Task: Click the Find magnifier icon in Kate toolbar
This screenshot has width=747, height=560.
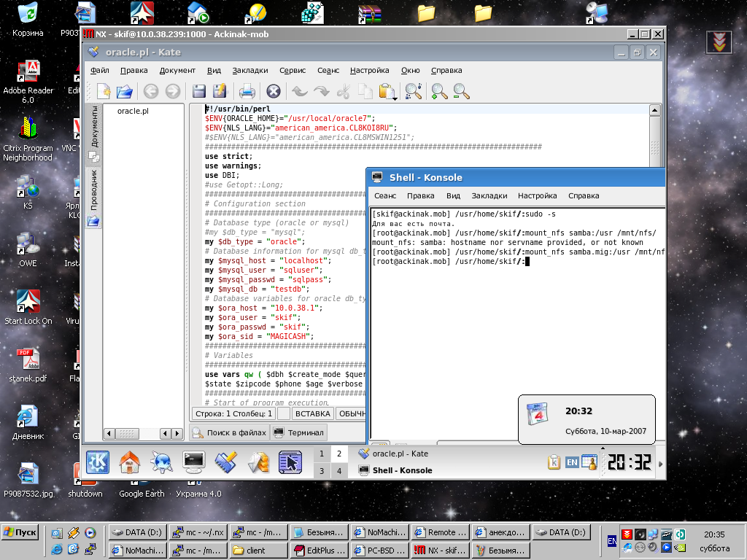Action: [x=414, y=91]
